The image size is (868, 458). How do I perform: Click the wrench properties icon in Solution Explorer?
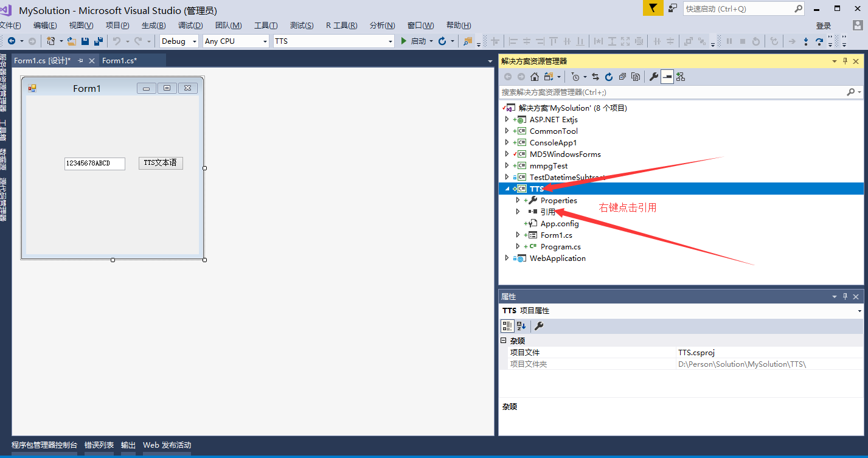653,77
